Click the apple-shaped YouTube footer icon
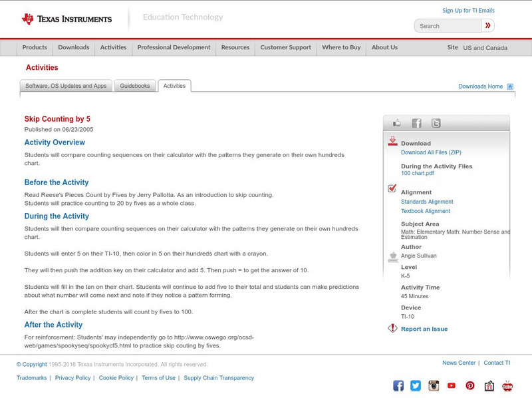 507,385
